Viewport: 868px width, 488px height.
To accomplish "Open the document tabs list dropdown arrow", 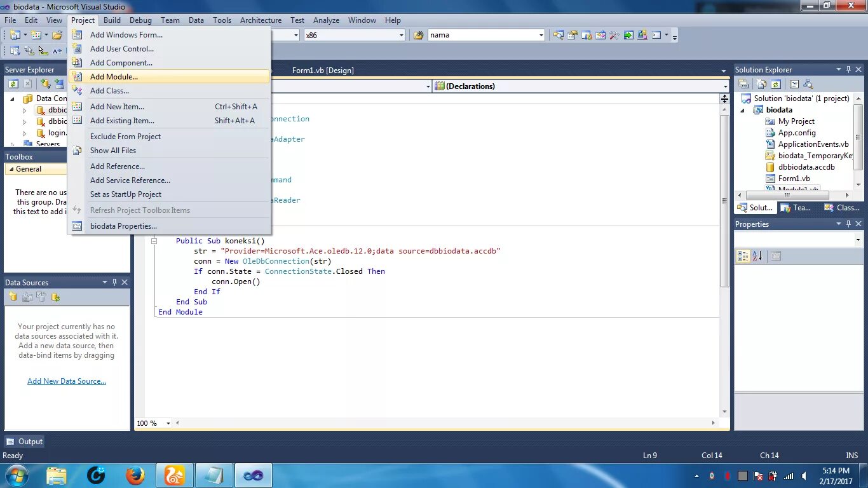I will coord(723,71).
